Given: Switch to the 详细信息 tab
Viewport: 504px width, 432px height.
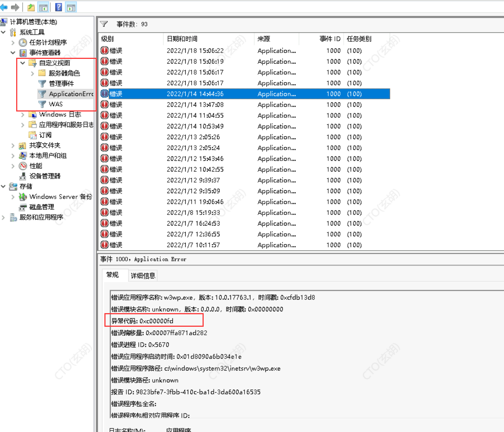Looking at the screenshot, I should 143,276.
